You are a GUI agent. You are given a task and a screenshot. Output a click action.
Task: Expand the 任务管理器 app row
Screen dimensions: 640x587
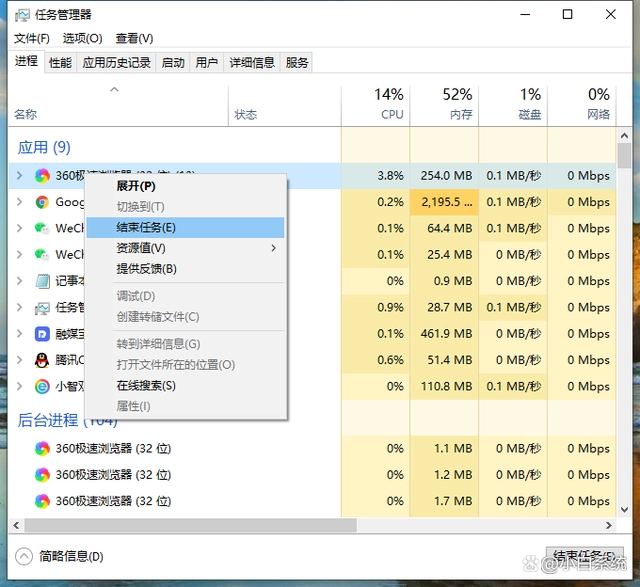19,307
